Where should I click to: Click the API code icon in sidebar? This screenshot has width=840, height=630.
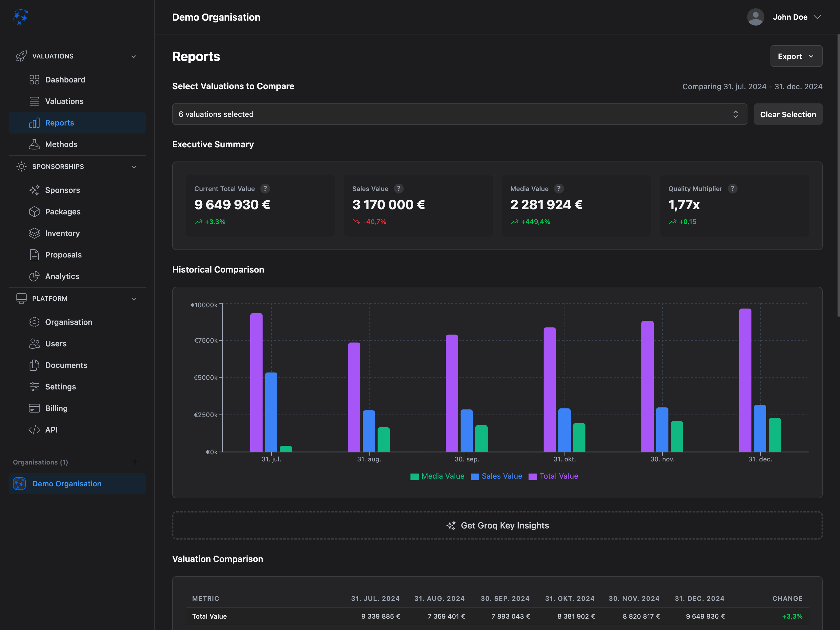click(x=34, y=430)
